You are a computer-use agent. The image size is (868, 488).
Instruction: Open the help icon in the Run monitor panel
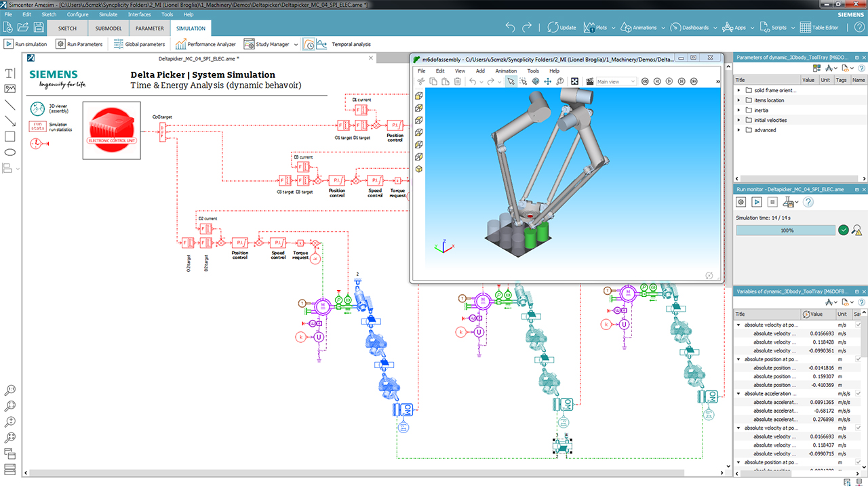(x=808, y=201)
